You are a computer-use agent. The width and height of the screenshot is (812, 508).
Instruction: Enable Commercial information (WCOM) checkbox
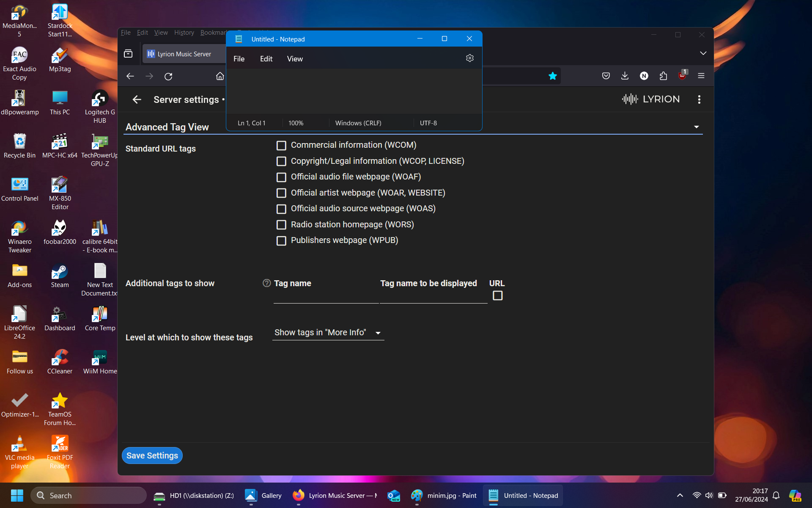click(281, 146)
